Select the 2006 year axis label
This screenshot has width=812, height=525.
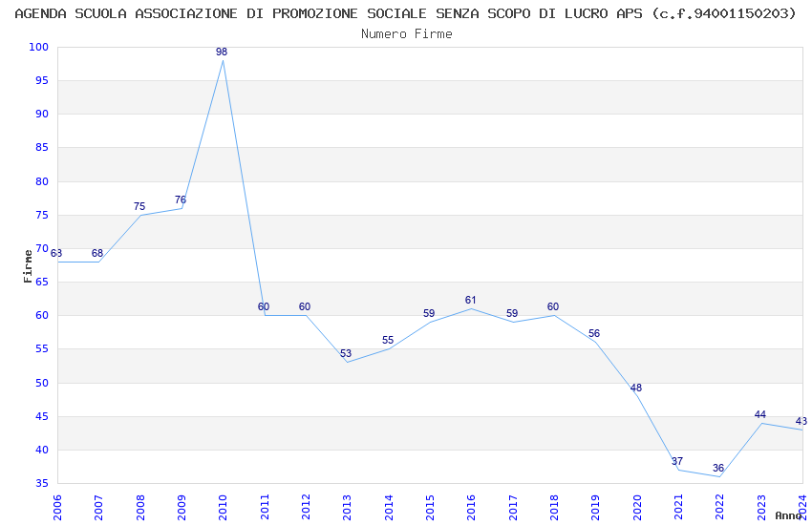tap(57, 507)
